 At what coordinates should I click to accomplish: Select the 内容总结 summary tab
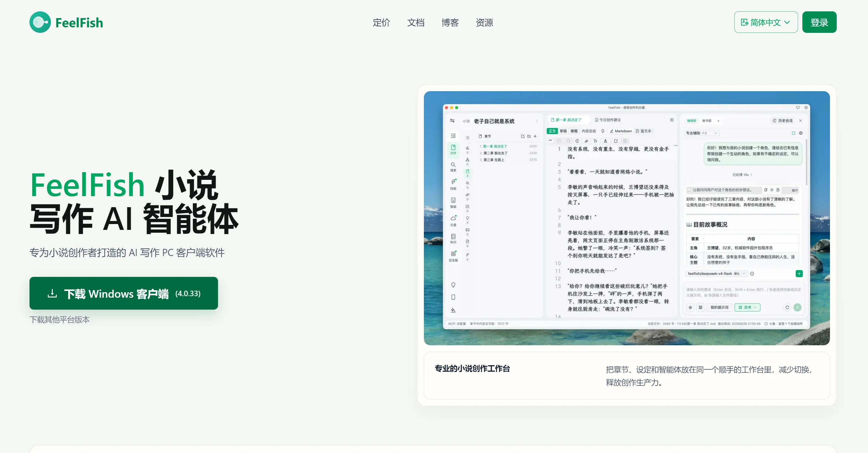point(589,131)
